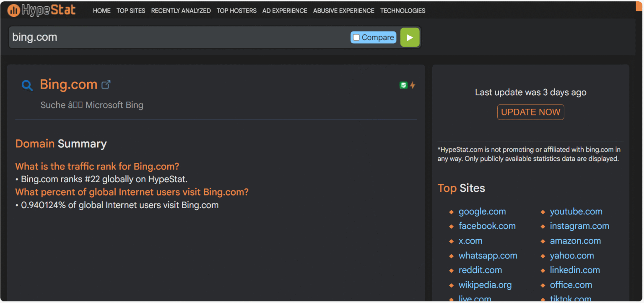
Task: Open the Top Hosters menu
Action: (236, 11)
